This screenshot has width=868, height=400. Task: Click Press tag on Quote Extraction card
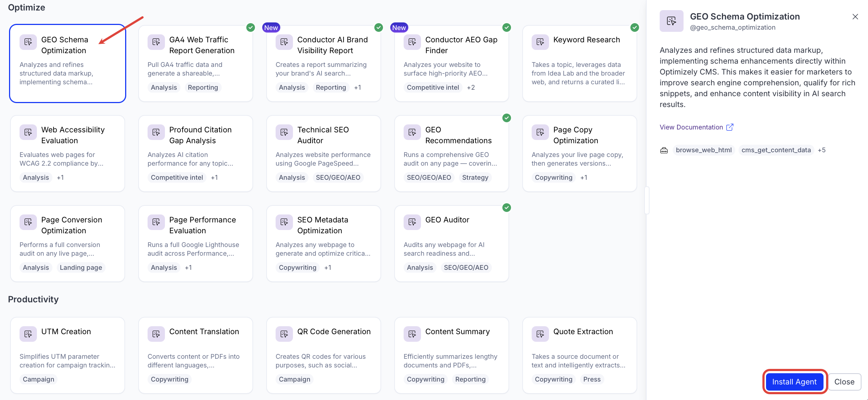click(592, 379)
